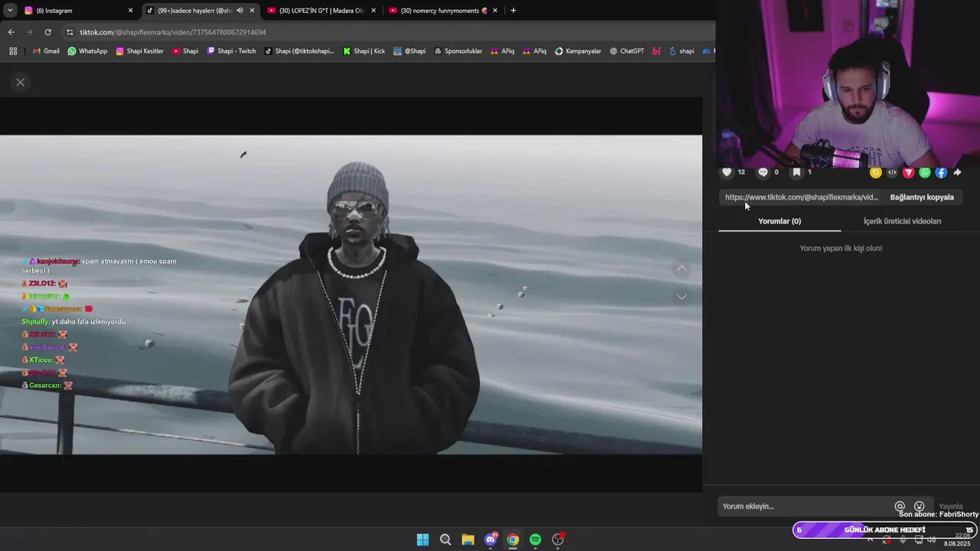Open Shapi | Kick bookmark

(364, 51)
